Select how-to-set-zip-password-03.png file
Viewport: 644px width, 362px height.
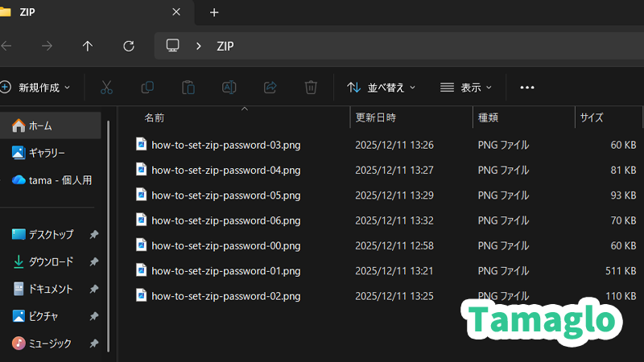tap(225, 145)
